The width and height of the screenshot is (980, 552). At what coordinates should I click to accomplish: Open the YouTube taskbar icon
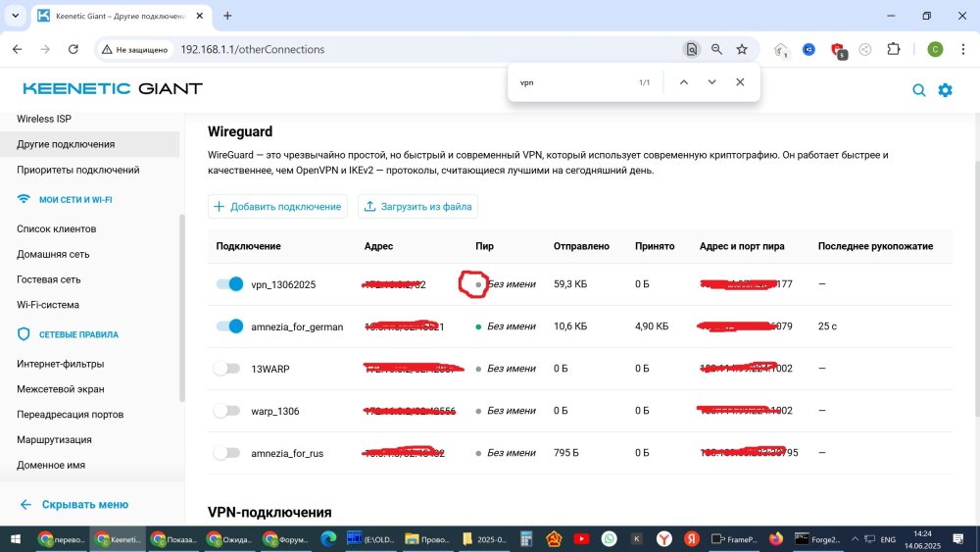point(581,539)
